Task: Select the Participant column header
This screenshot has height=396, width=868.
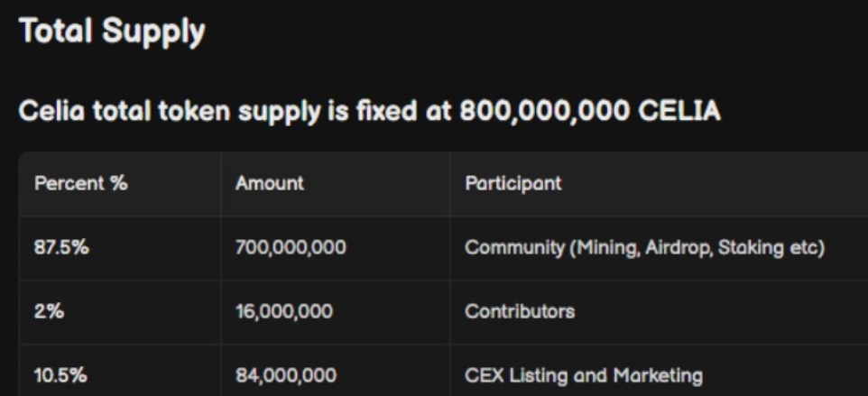Action: (512, 183)
